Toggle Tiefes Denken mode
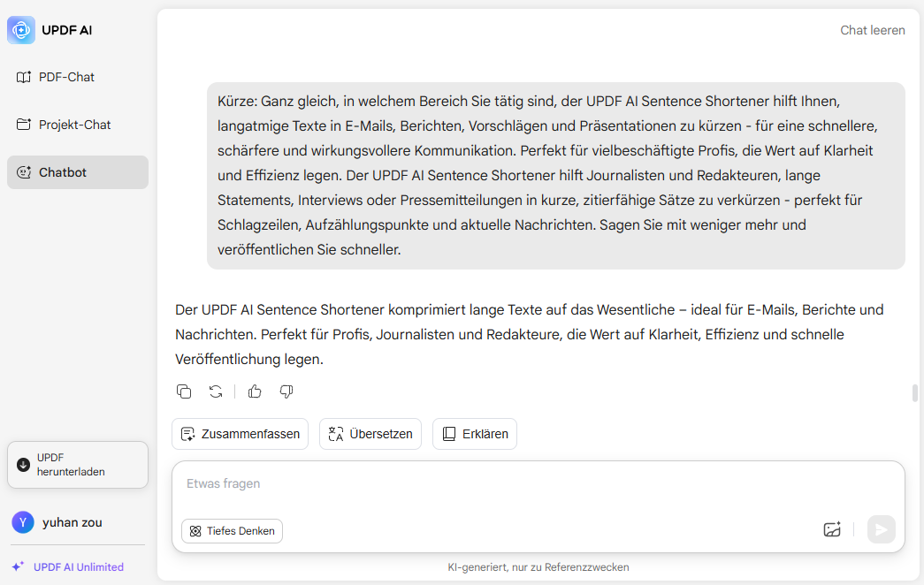The height and width of the screenshot is (585, 924). (x=233, y=531)
